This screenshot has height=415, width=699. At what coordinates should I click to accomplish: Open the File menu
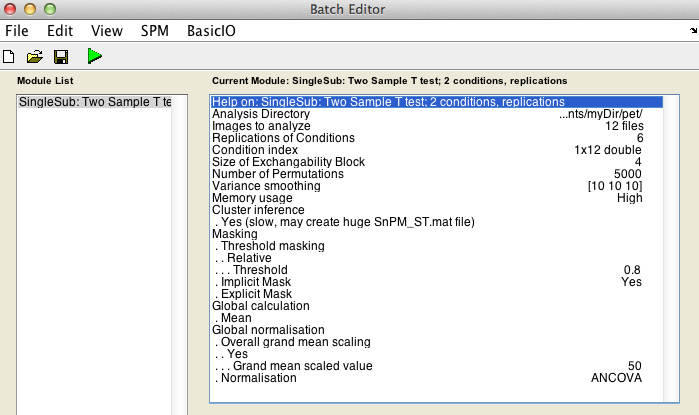click(x=17, y=31)
